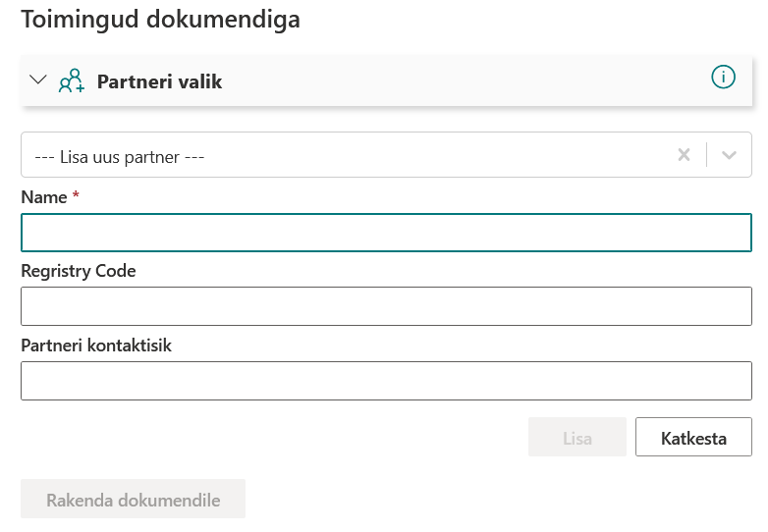Screen dimensions: 768x532
Task: Click the Katkesta button
Action: click(x=693, y=438)
